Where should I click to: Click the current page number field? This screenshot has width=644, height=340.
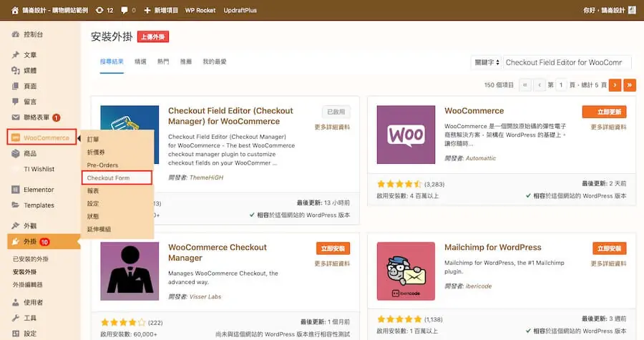point(561,85)
